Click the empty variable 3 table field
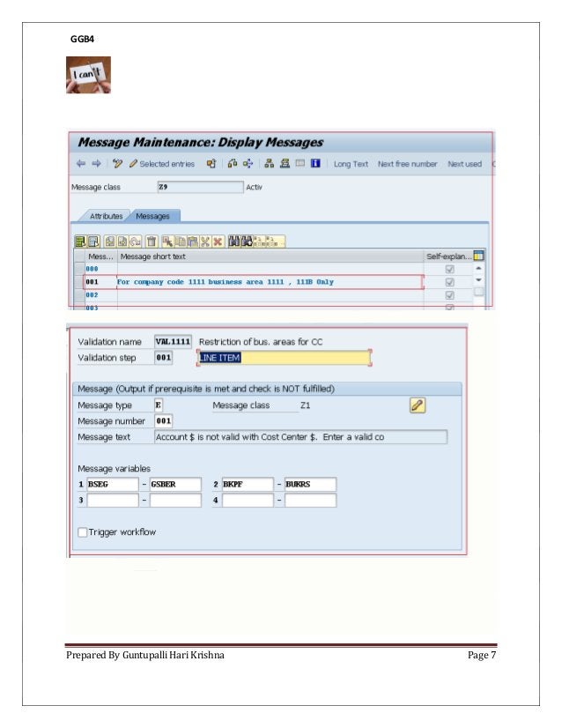562x728 pixels. pyautogui.click(x=112, y=500)
